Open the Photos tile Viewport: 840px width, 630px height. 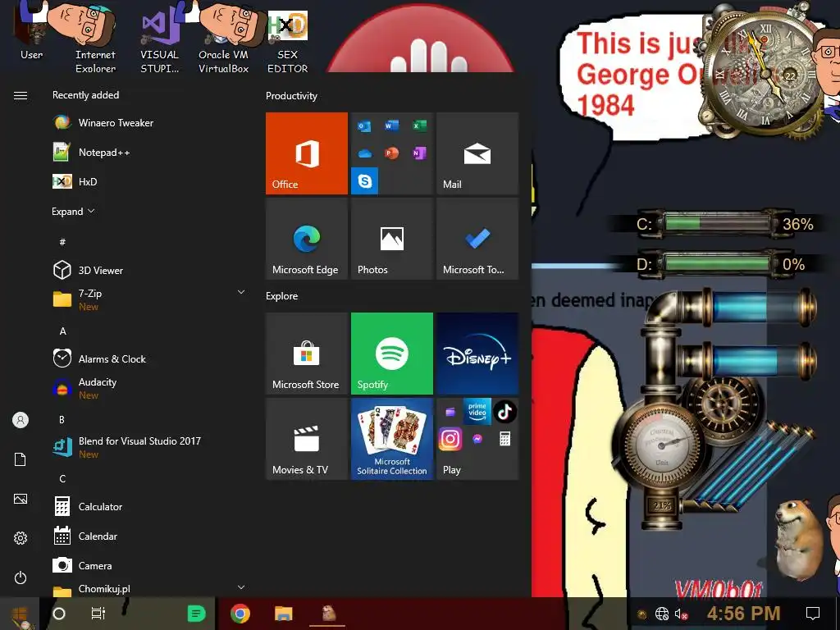(x=391, y=239)
